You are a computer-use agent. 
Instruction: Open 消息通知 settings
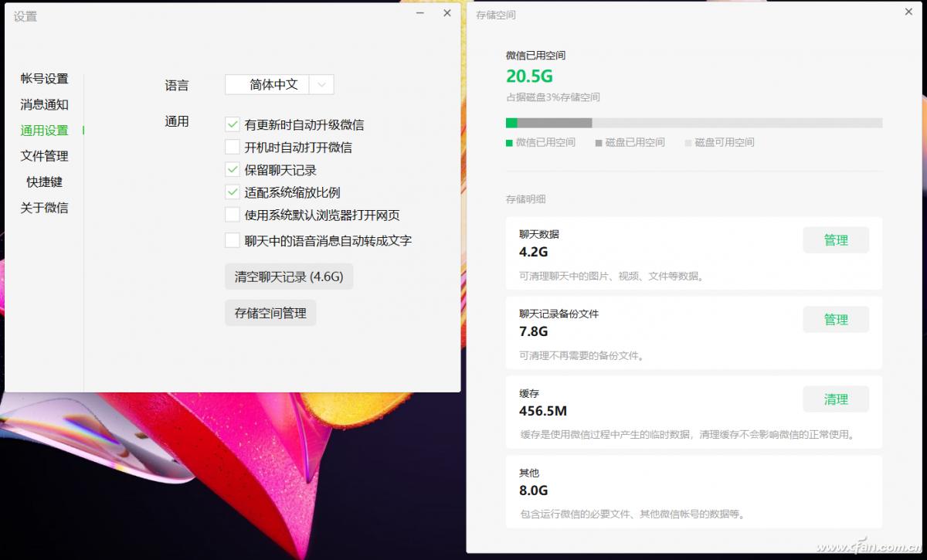coord(44,104)
